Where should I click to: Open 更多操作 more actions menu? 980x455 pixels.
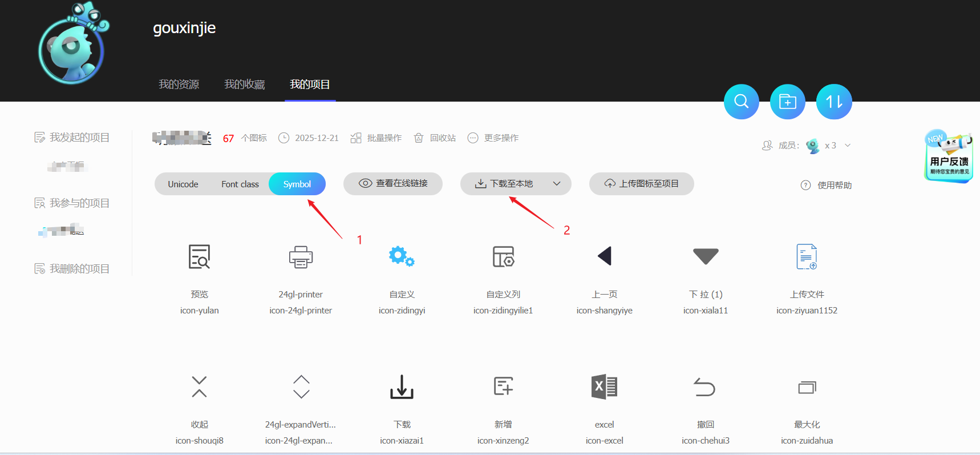pyautogui.click(x=493, y=138)
